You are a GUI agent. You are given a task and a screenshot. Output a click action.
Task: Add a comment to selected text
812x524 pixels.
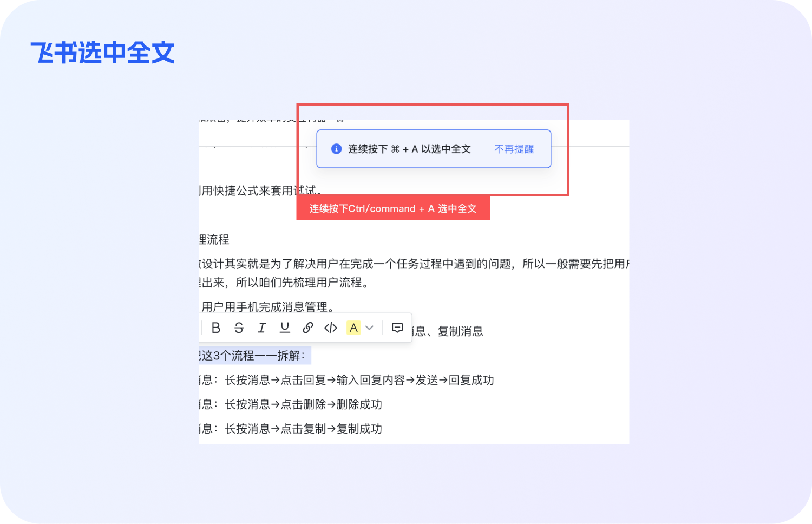397,327
